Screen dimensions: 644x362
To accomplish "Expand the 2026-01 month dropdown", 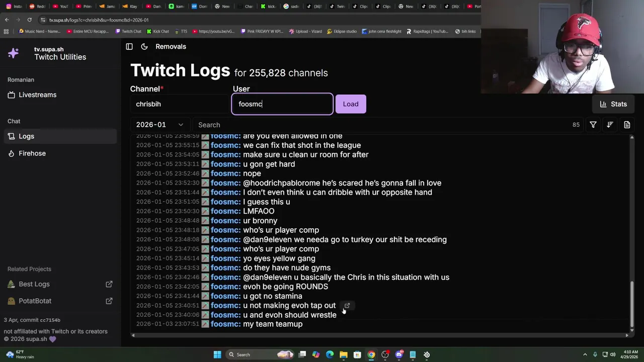I will pos(160,125).
